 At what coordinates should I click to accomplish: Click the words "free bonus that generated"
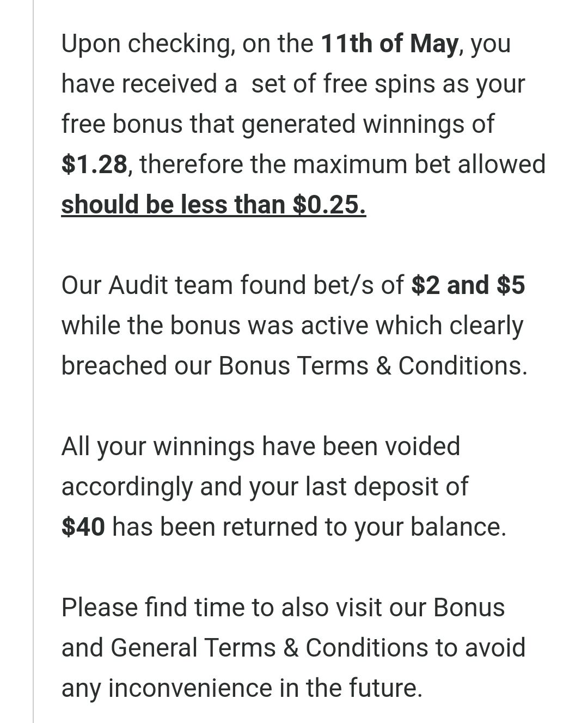[208, 124]
